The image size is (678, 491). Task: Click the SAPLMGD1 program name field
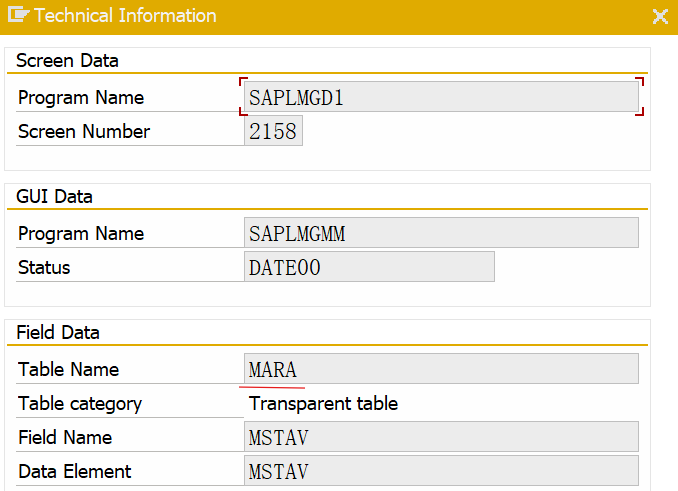point(441,97)
